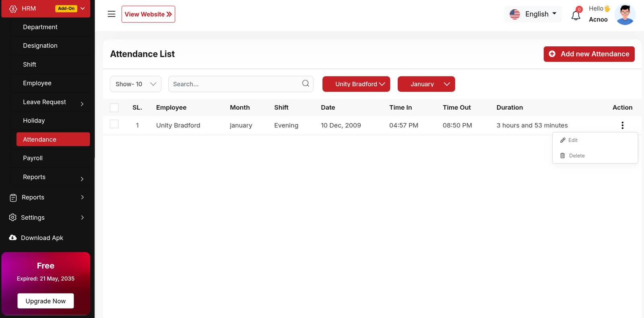Open the notification bell
The height and width of the screenshot is (318, 644).
pyautogui.click(x=576, y=15)
